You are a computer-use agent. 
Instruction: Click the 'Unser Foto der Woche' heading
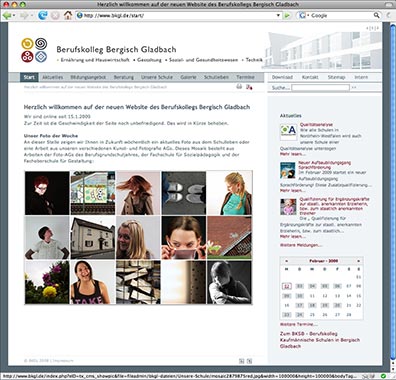tap(51, 136)
